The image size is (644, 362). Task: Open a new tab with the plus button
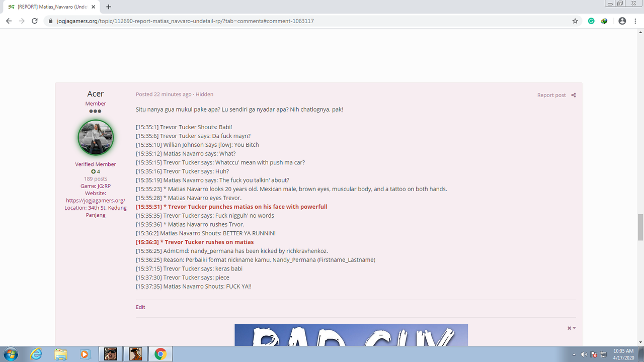[x=109, y=7]
